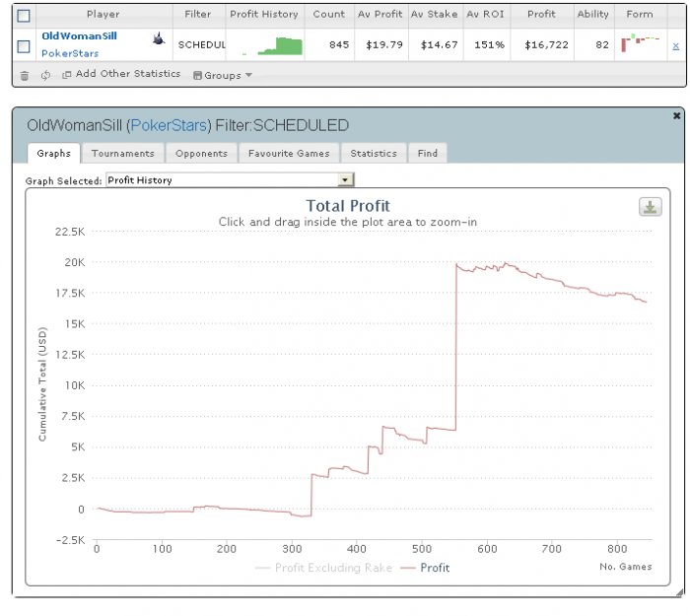Click the $14.67 average stake value

pos(440,45)
